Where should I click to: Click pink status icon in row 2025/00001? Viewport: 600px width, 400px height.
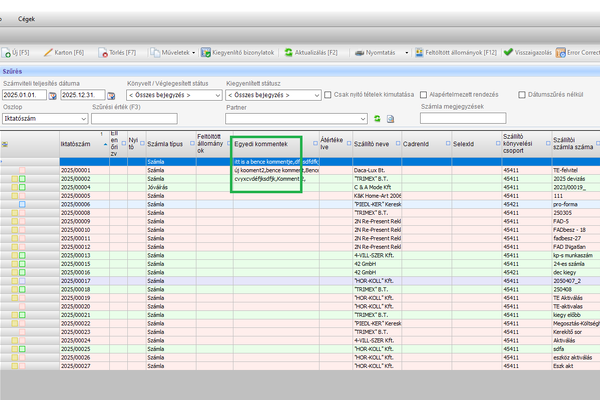22,170
